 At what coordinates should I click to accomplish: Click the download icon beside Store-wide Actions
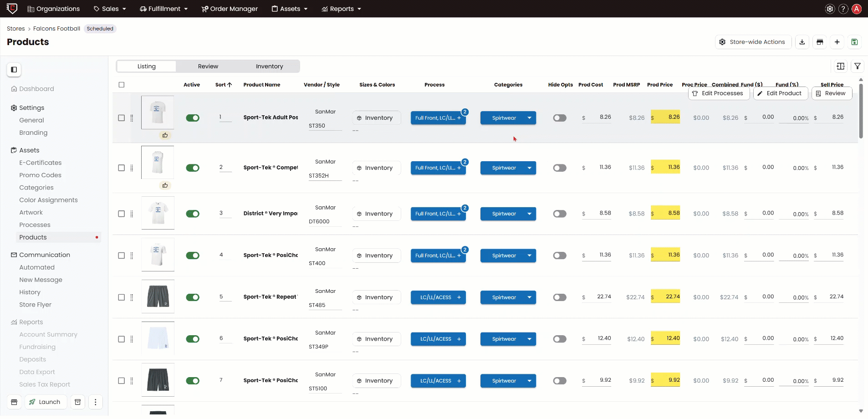(802, 42)
